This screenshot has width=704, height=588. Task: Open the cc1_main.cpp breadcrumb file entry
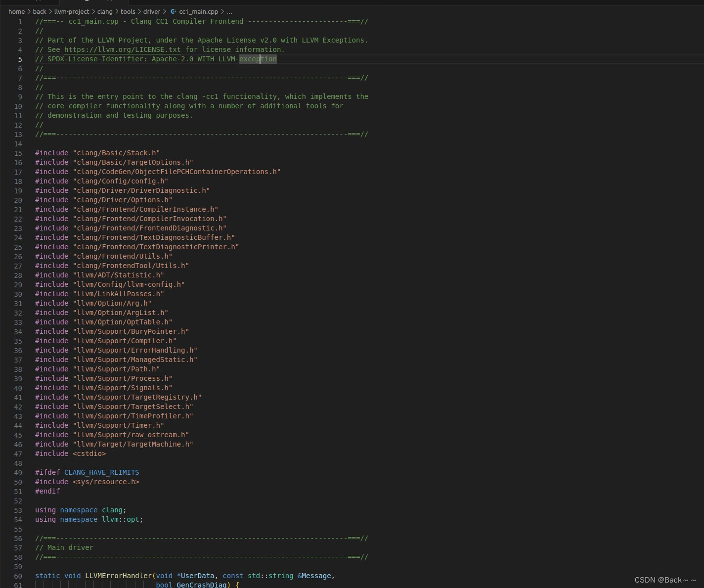pos(198,11)
